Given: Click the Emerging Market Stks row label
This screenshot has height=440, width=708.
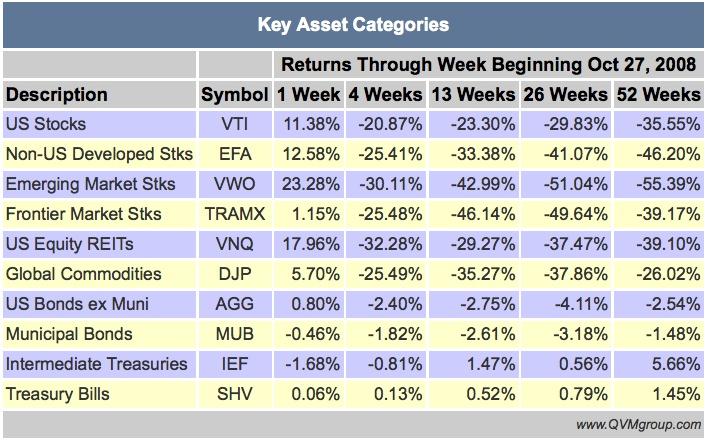Looking at the screenshot, I should click(x=91, y=184).
